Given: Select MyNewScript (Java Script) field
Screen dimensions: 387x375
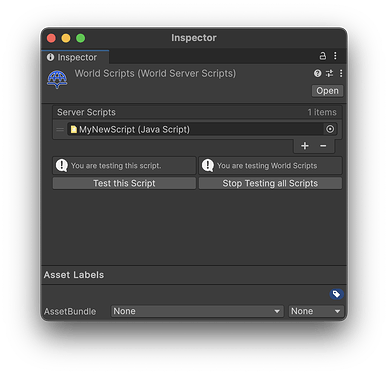Looking at the screenshot, I should 195,129.
